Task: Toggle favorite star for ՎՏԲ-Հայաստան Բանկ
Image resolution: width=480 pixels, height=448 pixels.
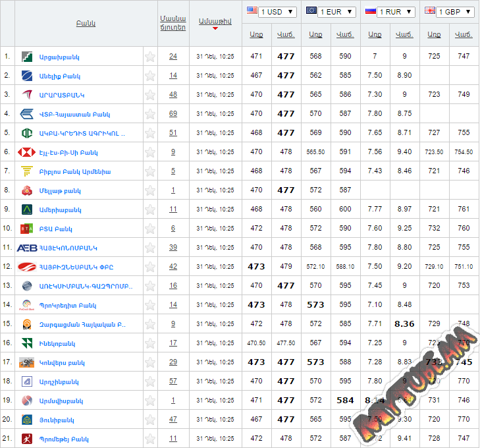Action: coord(150,114)
